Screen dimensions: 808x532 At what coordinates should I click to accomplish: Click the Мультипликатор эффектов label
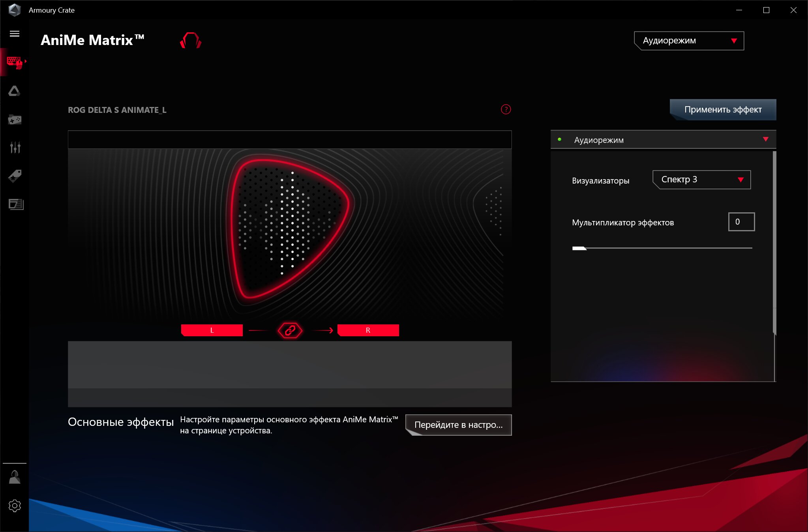coord(623,223)
